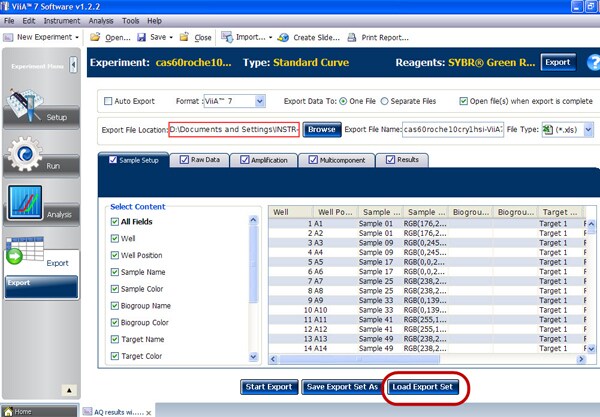Click the Close folder toolbar icon

click(184, 37)
